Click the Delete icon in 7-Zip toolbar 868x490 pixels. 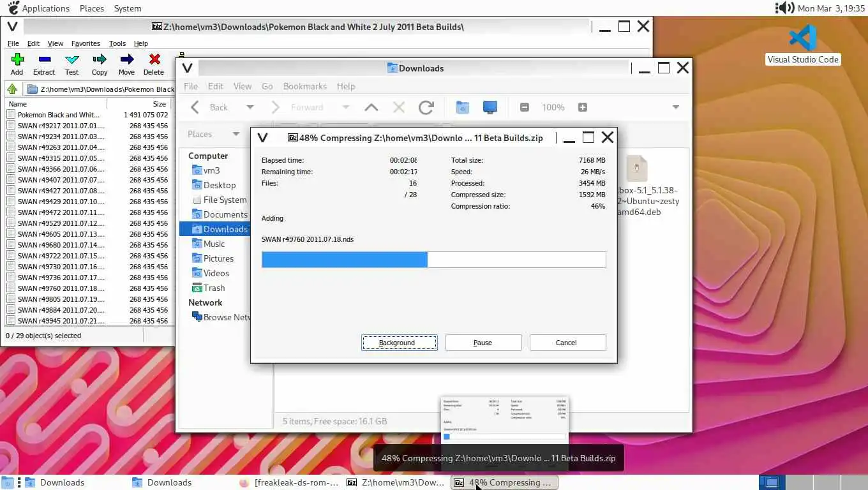154,59
